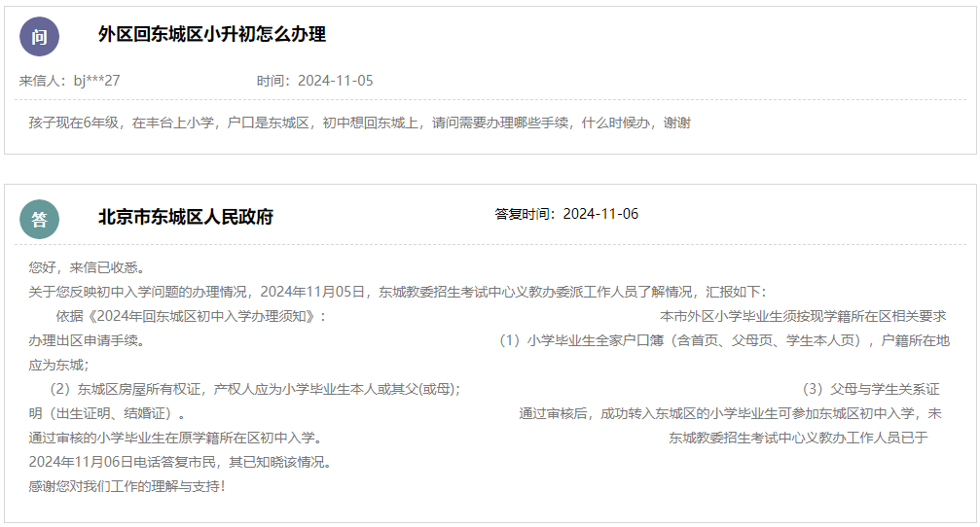
Task: Click the sentence starting with 通过审核后
Action: [730, 413]
